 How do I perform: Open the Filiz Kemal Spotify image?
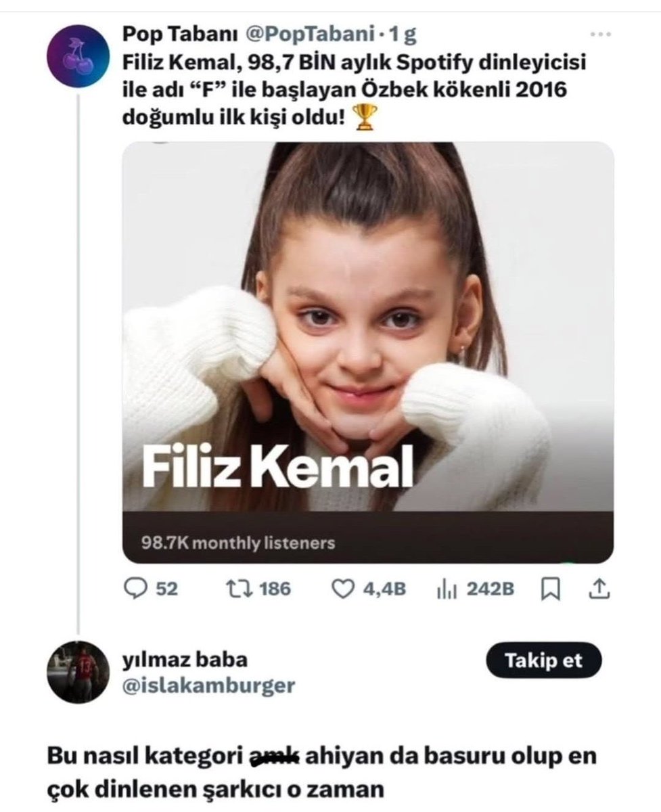pyautogui.click(x=368, y=353)
